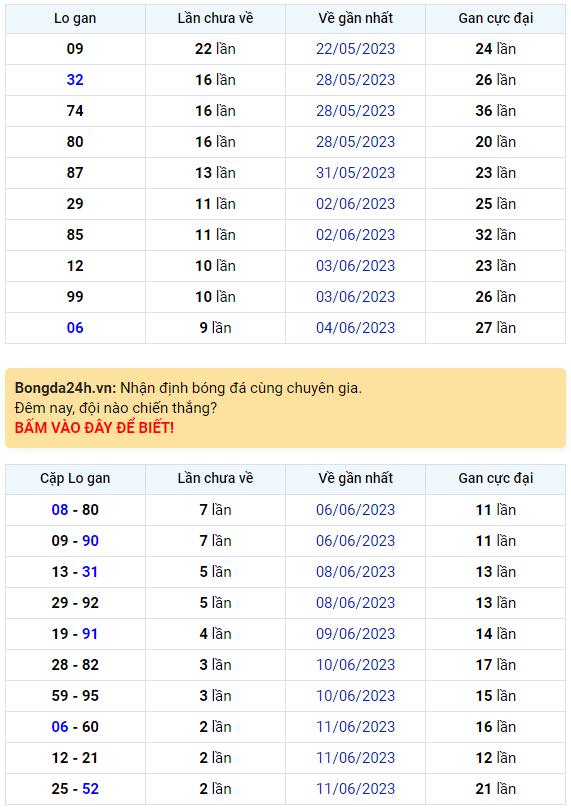Select the pair '28 - 82' cell
Screen dimensions: 571x808
[x=75, y=665]
